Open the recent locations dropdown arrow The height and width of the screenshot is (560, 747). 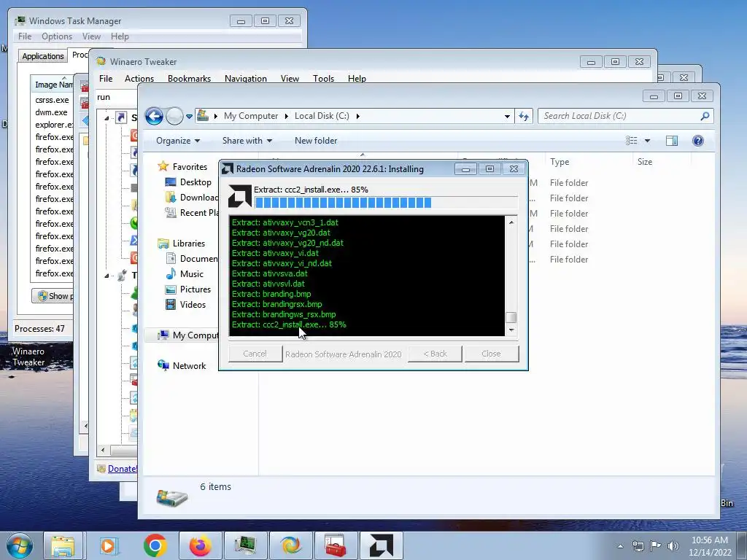pyautogui.click(x=189, y=116)
